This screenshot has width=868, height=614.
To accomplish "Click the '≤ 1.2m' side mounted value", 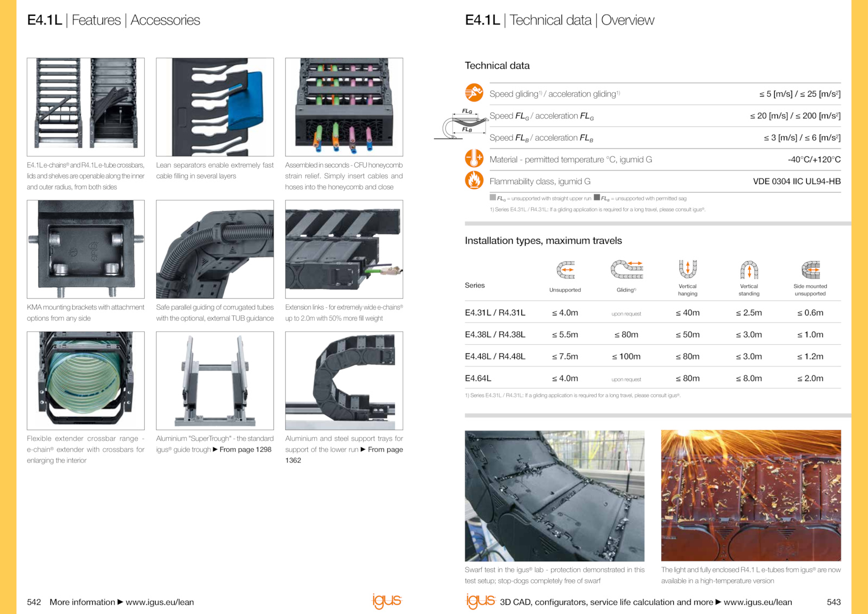I will [x=810, y=357].
